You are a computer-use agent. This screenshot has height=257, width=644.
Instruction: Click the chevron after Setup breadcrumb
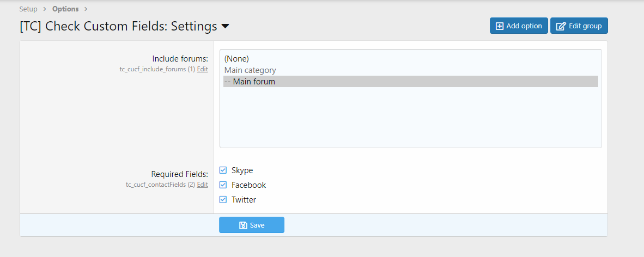point(45,9)
